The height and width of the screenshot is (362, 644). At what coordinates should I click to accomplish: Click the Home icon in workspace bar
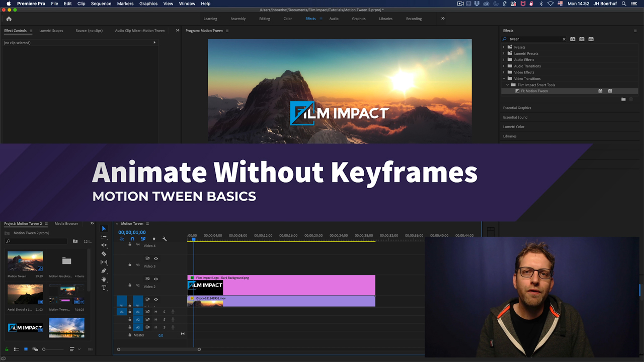point(9,19)
